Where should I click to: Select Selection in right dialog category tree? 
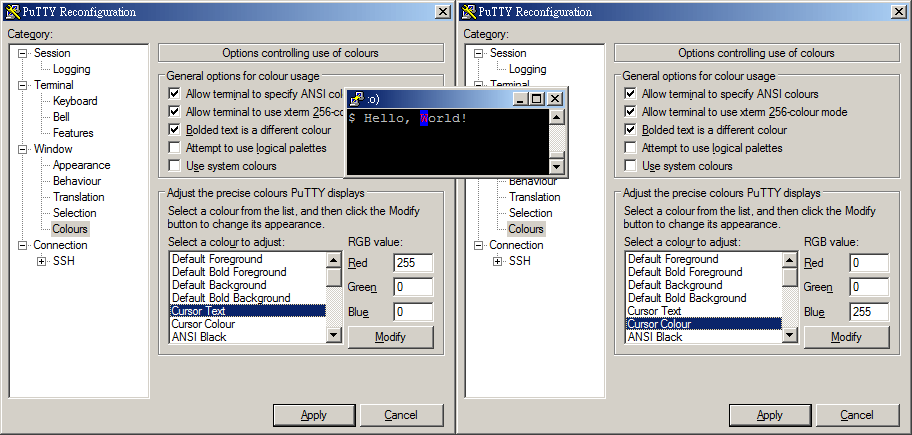point(530,213)
